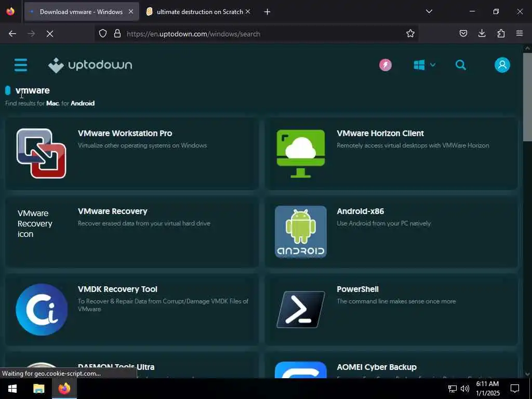Open the AOMEI Cyber Backup title link
Image resolution: width=532 pixels, height=399 pixels.
(x=377, y=367)
